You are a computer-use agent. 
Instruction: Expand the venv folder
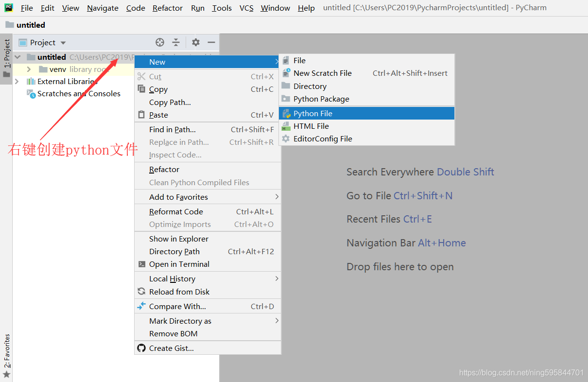click(x=29, y=69)
